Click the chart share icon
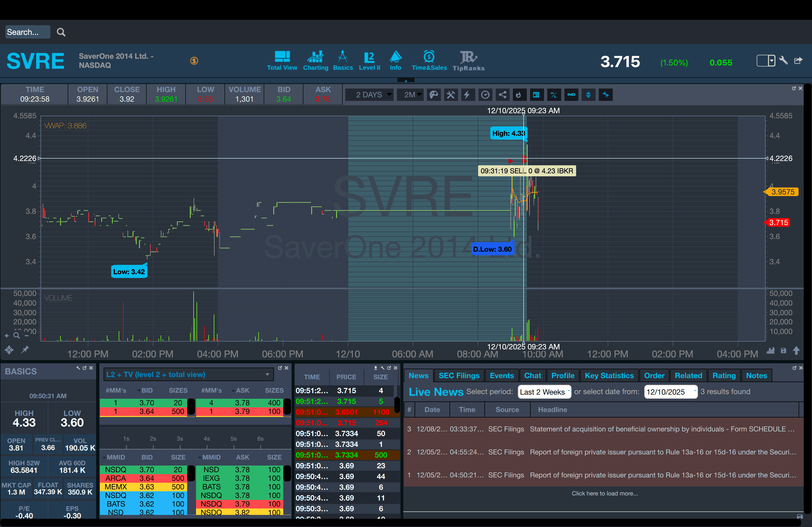 tap(502, 95)
